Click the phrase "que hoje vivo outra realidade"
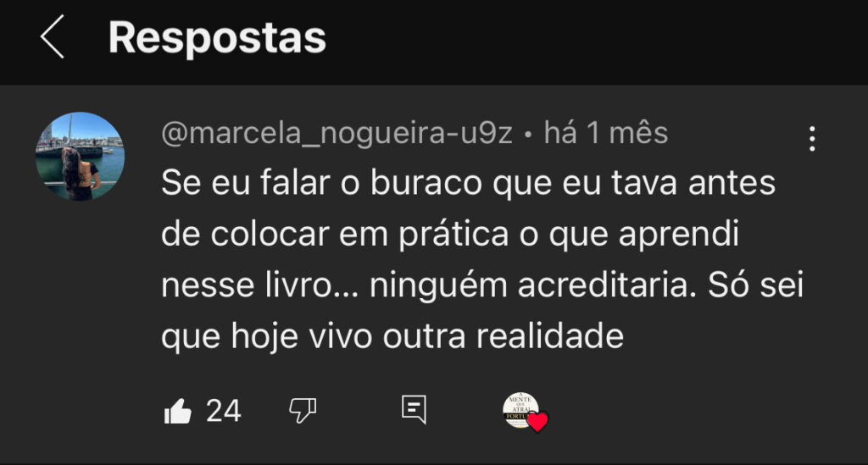This screenshot has width=868, height=465. (392, 335)
